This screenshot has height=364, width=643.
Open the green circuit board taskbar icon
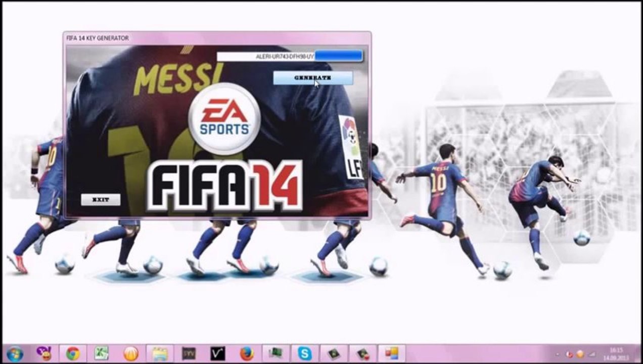click(275, 353)
